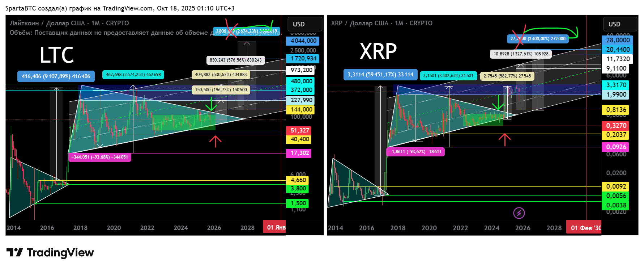Screen dimensions: 644x269
Task: Open the USD currency selector on the LTC chart
Action: click(x=305, y=24)
